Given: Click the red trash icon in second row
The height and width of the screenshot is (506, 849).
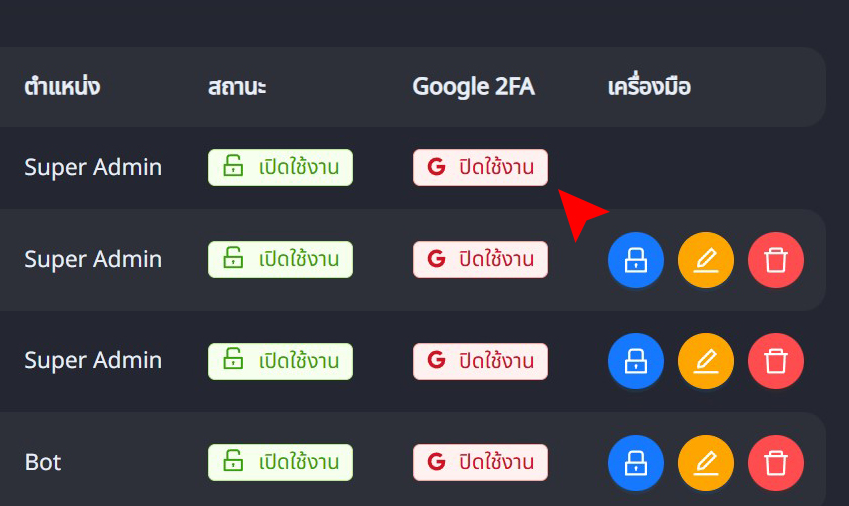Looking at the screenshot, I should (775, 260).
